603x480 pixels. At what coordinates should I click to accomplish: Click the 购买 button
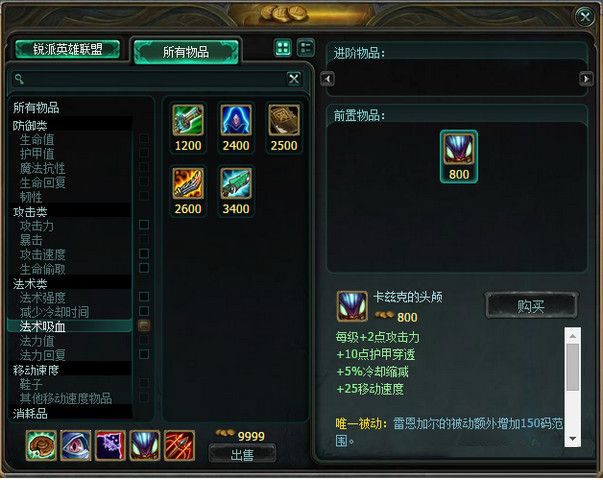[531, 306]
